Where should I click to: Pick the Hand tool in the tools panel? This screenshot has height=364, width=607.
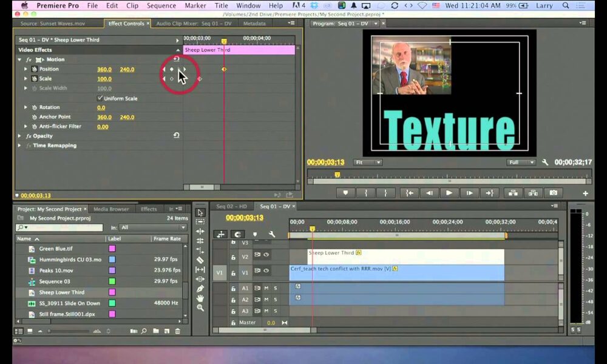pyautogui.click(x=200, y=298)
